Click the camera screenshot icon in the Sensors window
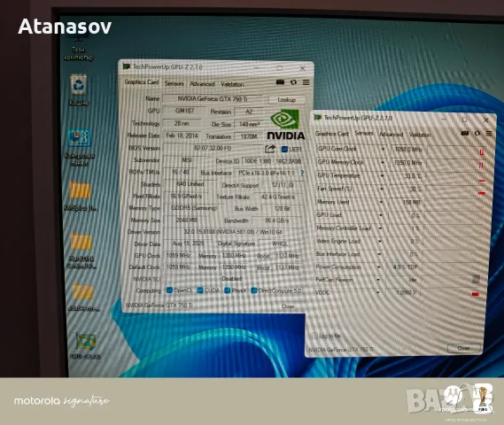The width and height of the screenshot is (504, 425). point(464,133)
